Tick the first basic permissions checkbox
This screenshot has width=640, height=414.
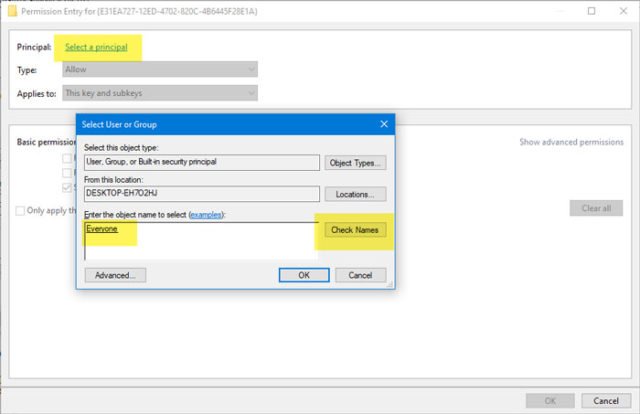[x=67, y=158]
